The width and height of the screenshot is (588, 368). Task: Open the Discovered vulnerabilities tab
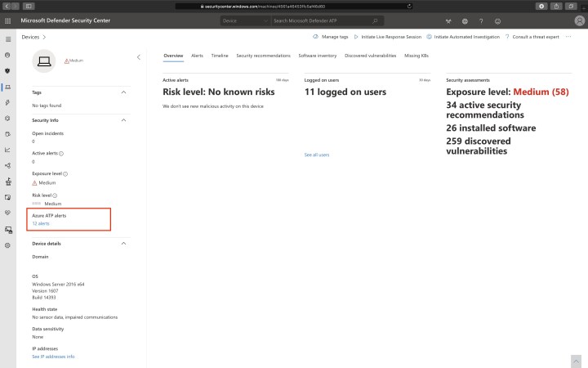[x=370, y=56]
